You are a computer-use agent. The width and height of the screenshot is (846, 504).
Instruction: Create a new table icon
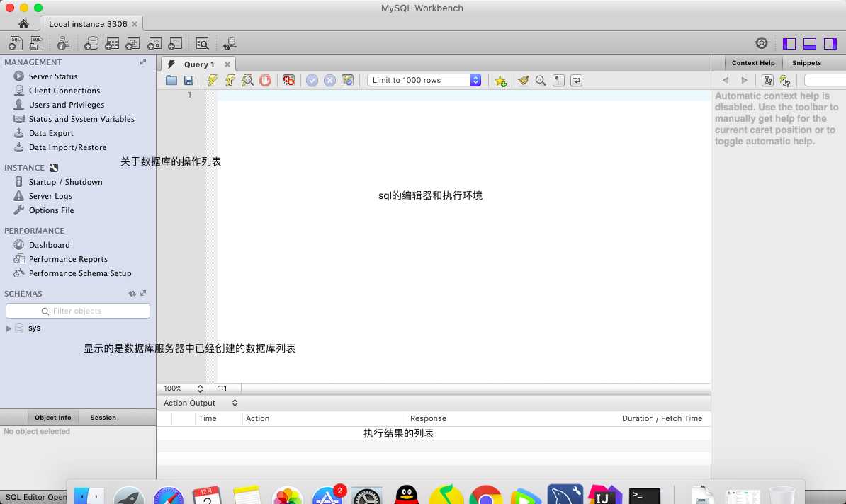coord(112,43)
